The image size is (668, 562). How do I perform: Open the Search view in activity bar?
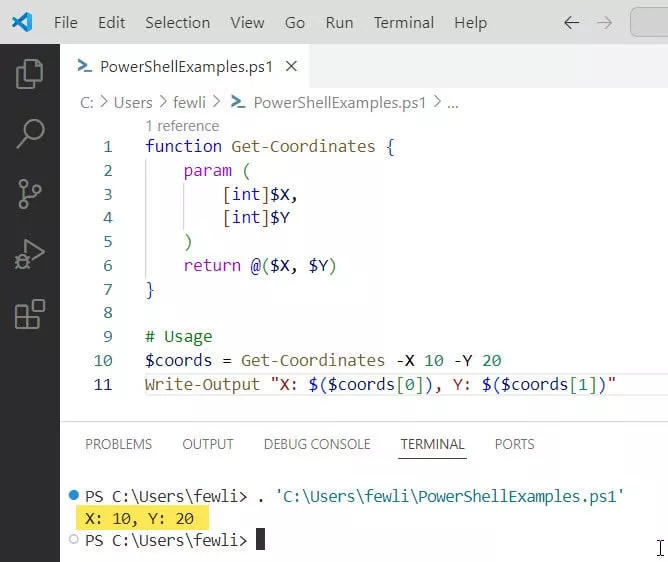[x=30, y=132]
